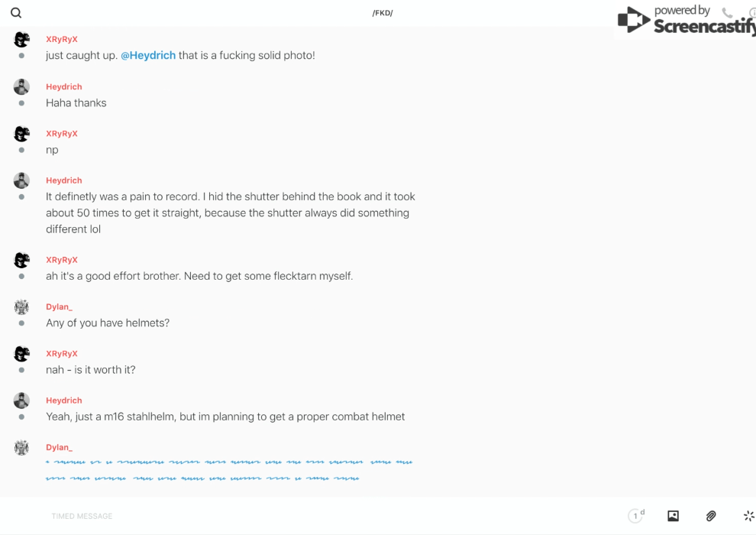Focus the Timed Message input field

(305, 516)
